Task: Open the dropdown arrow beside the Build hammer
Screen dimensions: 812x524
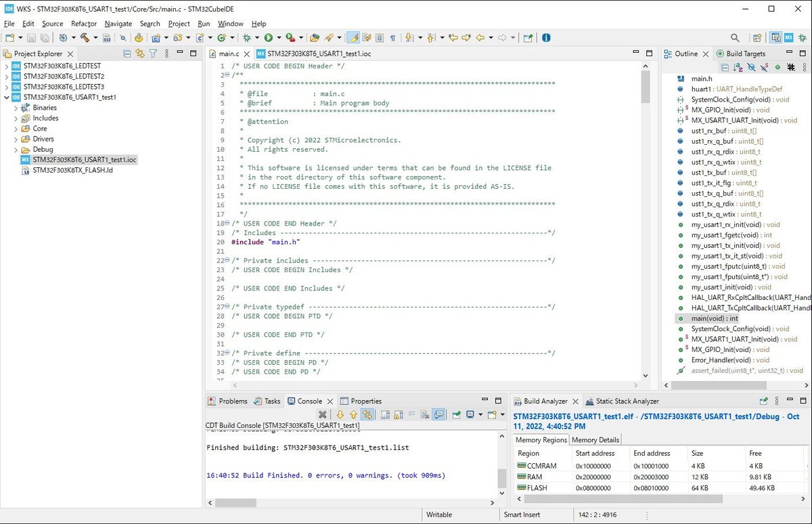Action: (95, 38)
